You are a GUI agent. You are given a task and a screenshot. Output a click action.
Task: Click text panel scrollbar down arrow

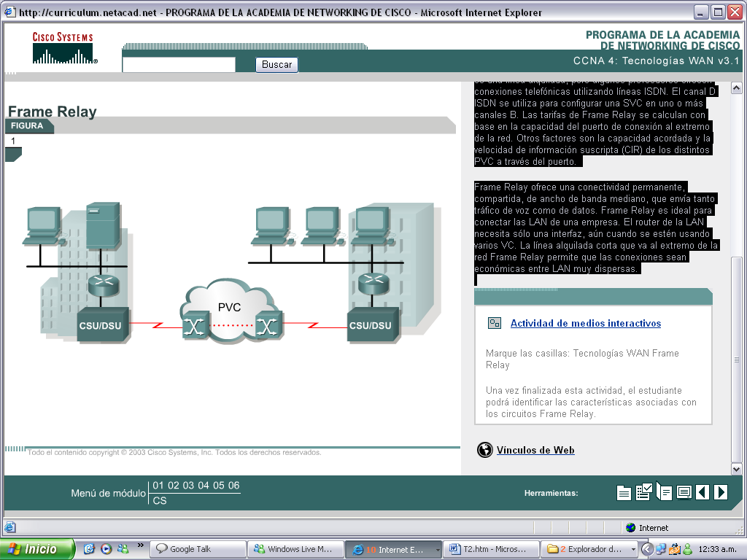(737, 469)
